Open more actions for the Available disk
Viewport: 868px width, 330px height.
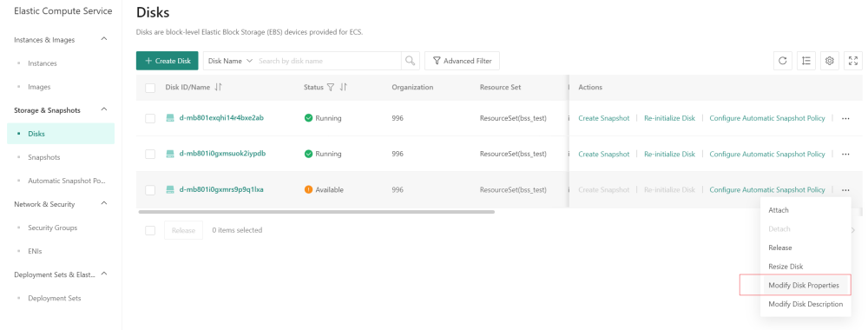click(845, 190)
